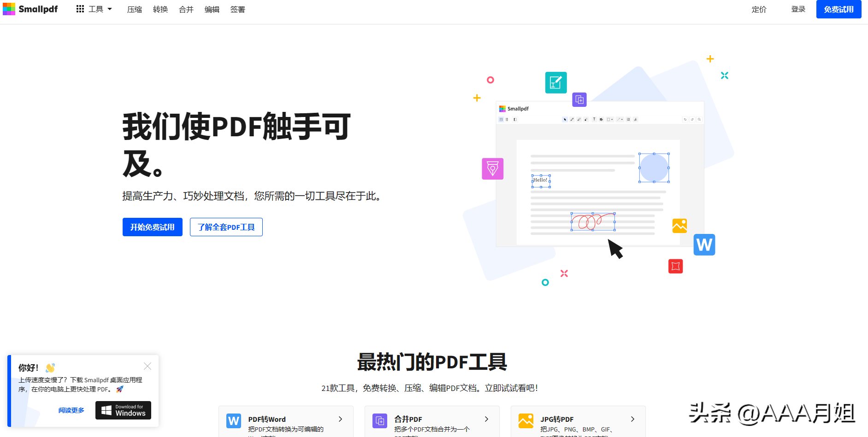The width and height of the screenshot is (868, 437).
Task: Go to the 定价 pricing page
Action: (x=759, y=10)
